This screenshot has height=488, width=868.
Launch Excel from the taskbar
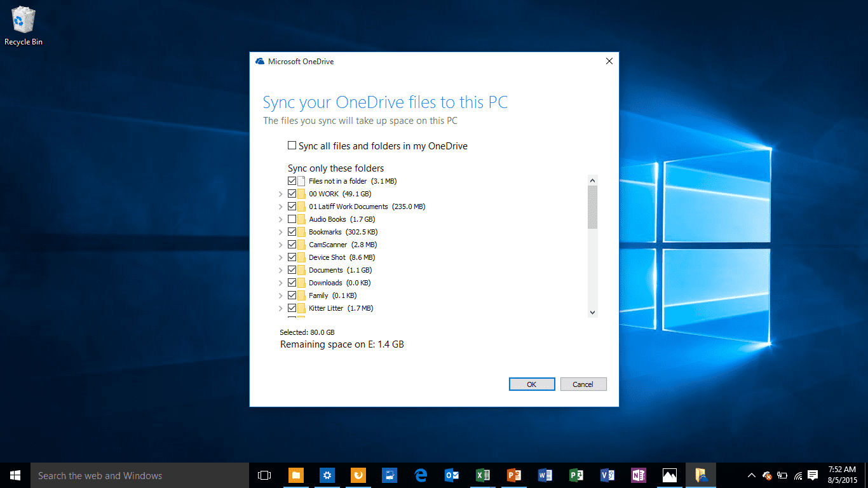pos(483,475)
